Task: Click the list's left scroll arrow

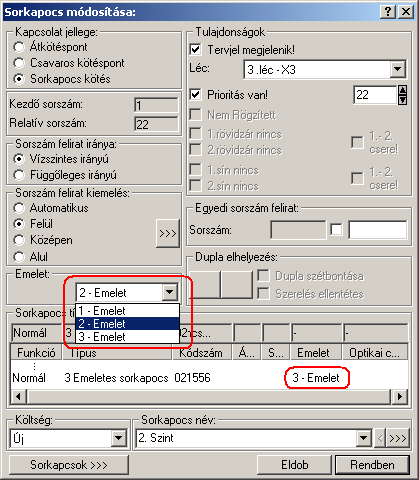Action: tap(18, 397)
